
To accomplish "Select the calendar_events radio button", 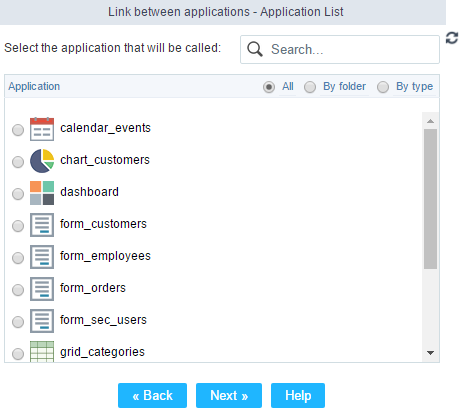I will tap(18, 130).
